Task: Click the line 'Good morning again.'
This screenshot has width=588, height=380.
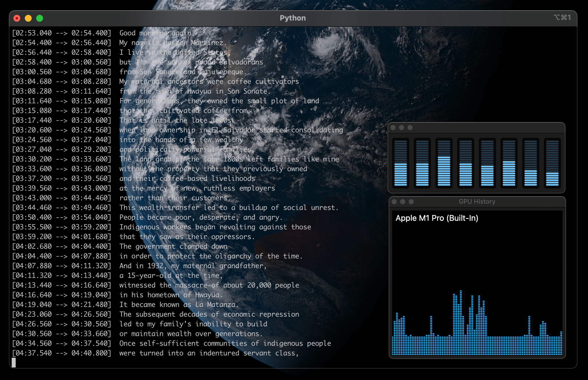Action: coord(157,33)
